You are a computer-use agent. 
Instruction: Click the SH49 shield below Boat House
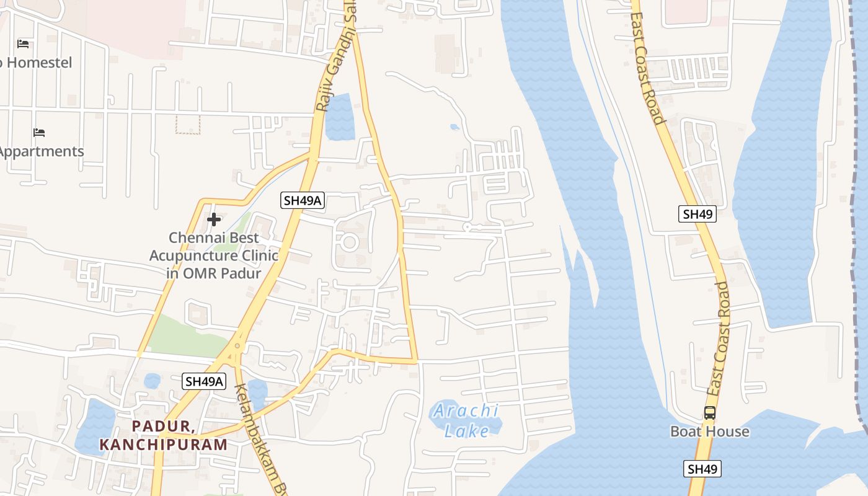(702, 469)
